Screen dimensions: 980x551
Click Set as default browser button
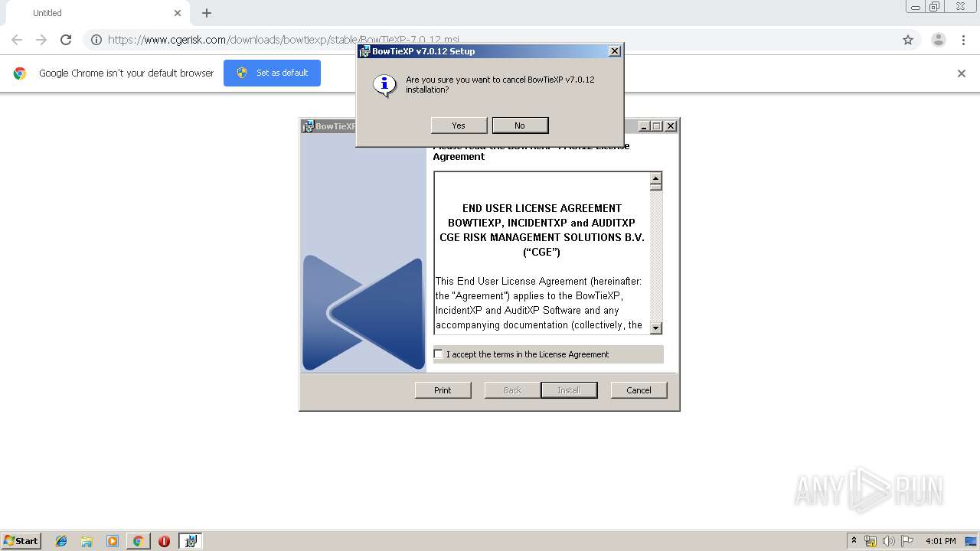click(272, 73)
